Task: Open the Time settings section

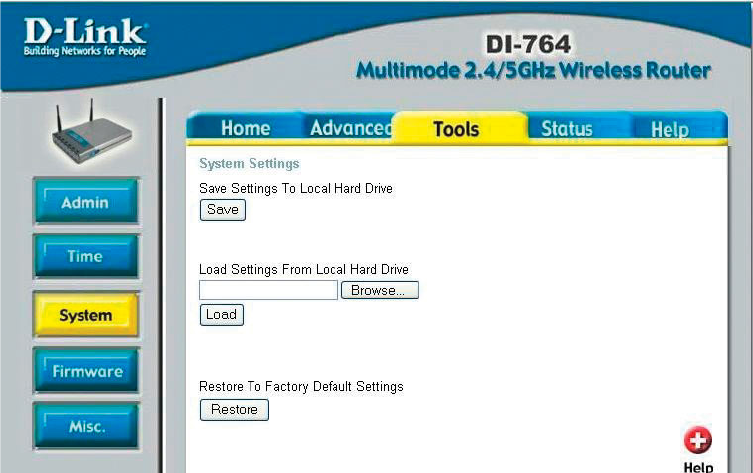Action: pyautogui.click(x=85, y=256)
